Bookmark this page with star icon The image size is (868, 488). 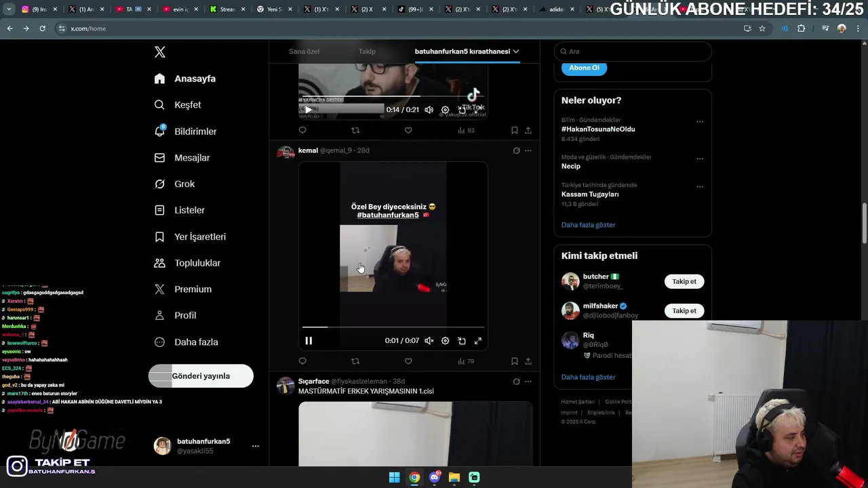point(762,28)
